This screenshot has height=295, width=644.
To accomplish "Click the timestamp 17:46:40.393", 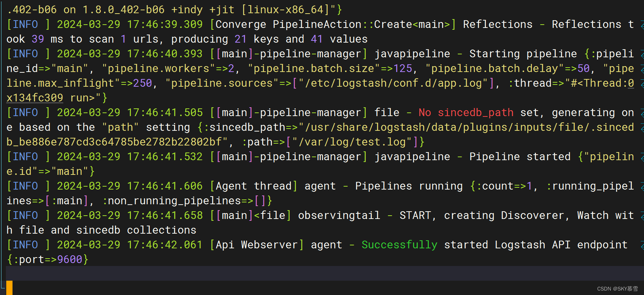I will pyautogui.click(x=165, y=54).
